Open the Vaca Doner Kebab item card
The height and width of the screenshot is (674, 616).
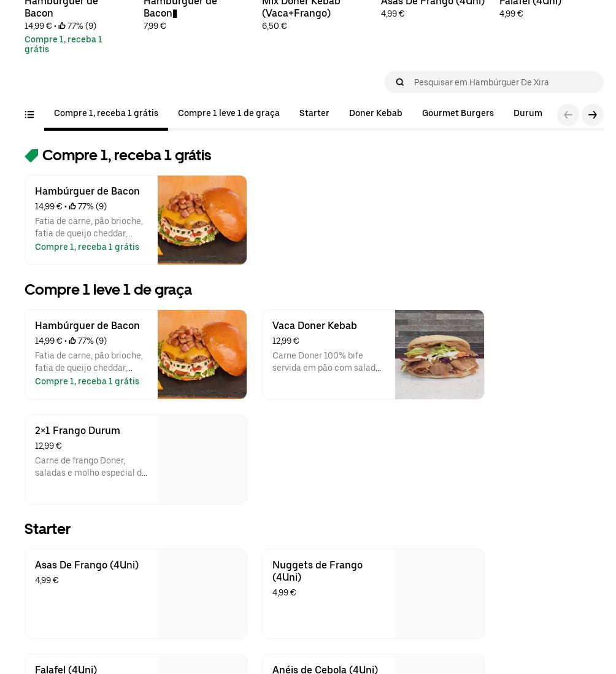click(373, 354)
